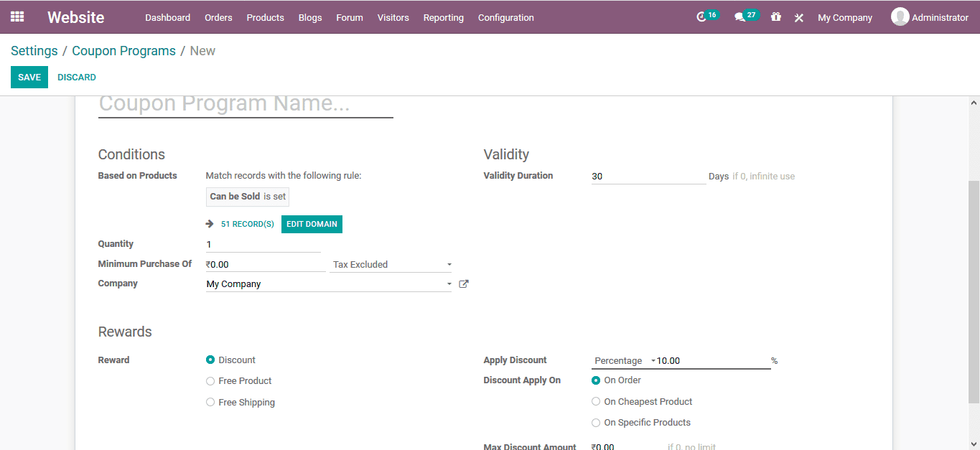This screenshot has width=980, height=450.
Task: Select On Cheapest Product discount option
Action: (596, 401)
